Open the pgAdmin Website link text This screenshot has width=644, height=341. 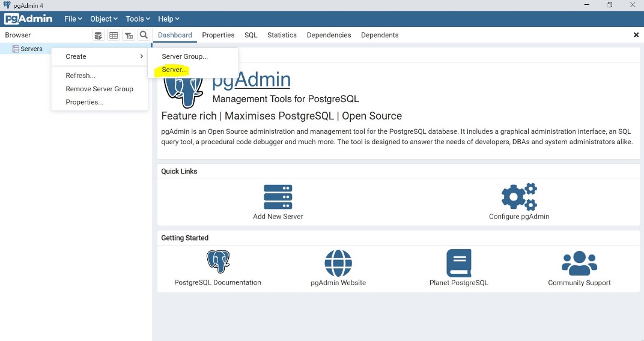(338, 283)
